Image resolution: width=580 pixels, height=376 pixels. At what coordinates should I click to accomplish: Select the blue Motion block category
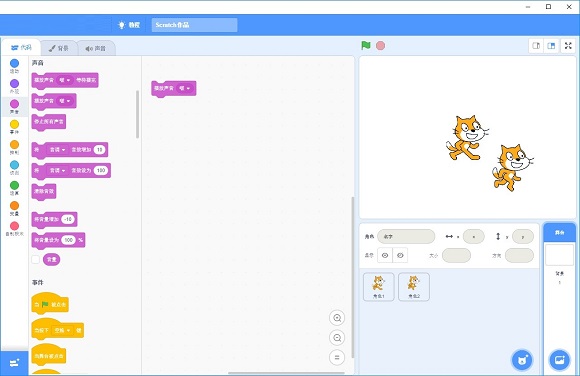[14, 66]
